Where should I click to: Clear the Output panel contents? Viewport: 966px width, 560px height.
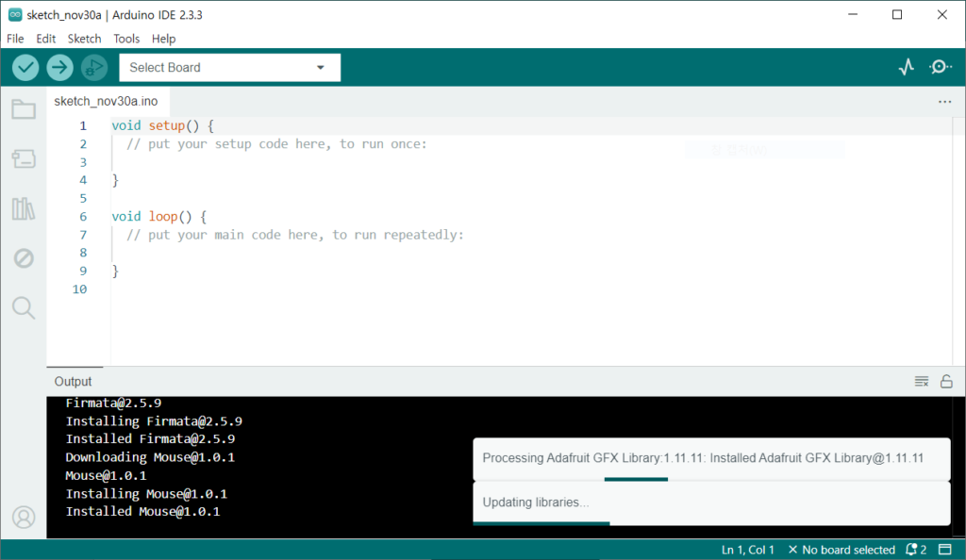922,382
